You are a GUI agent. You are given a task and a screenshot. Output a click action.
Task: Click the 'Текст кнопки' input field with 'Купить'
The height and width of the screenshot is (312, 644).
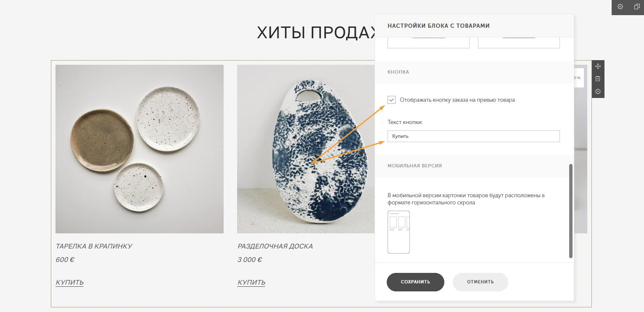[x=473, y=136]
